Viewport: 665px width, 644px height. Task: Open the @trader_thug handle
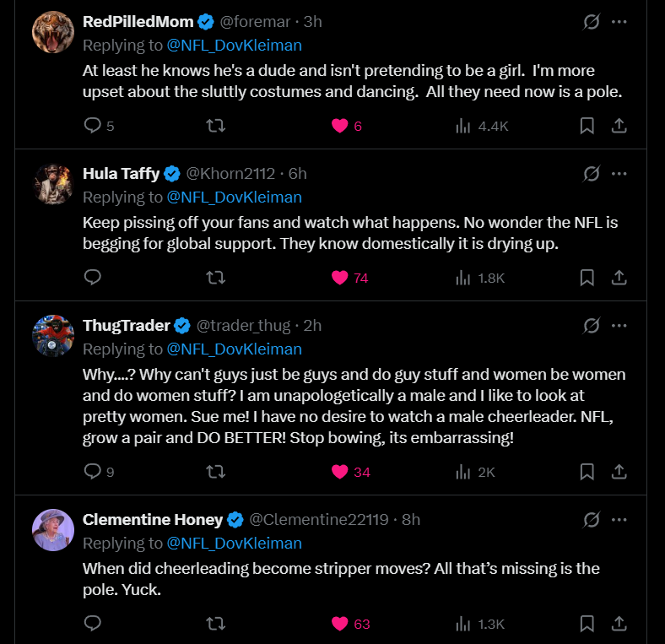[x=243, y=325]
